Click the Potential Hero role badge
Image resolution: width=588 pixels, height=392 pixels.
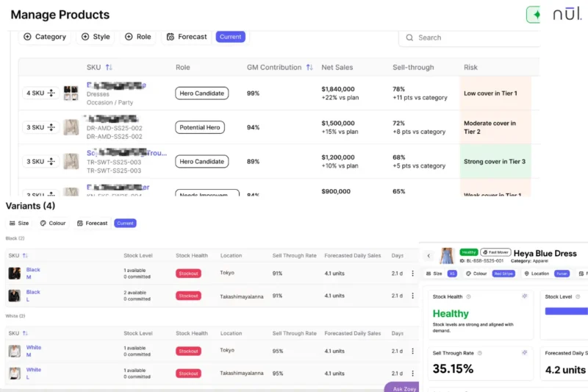pos(200,127)
